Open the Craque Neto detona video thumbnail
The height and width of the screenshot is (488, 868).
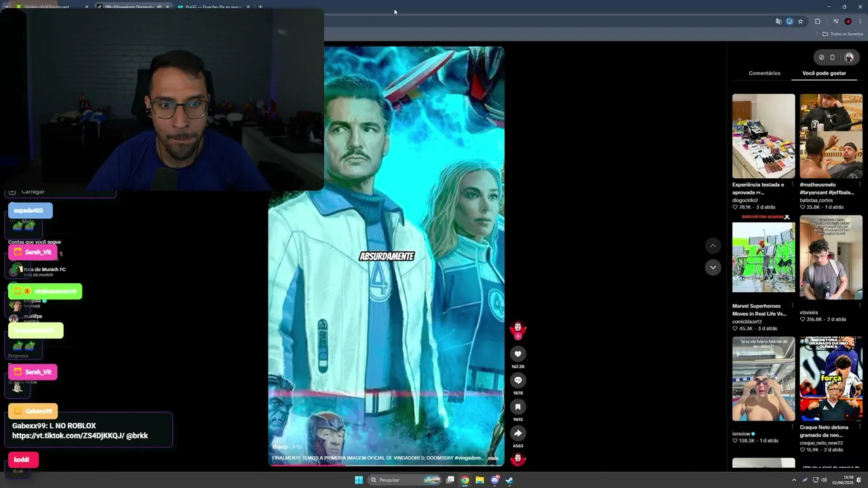(831, 379)
